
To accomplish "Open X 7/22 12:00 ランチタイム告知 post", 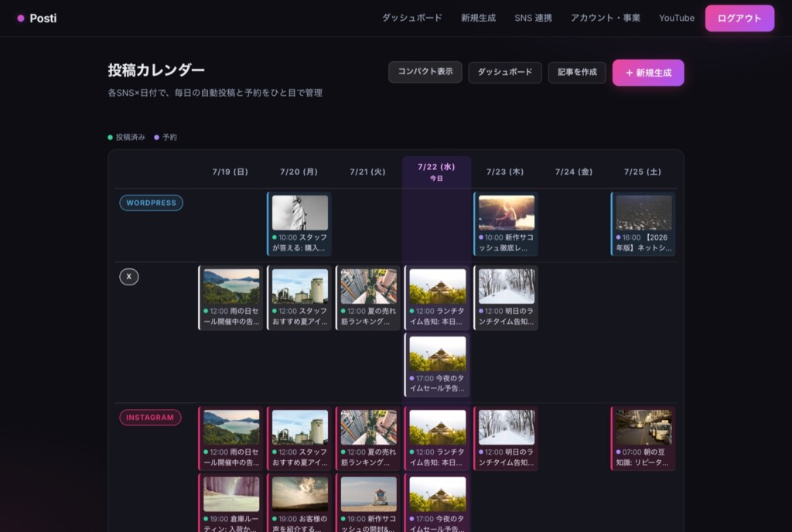I will pyautogui.click(x=437, y=298).
